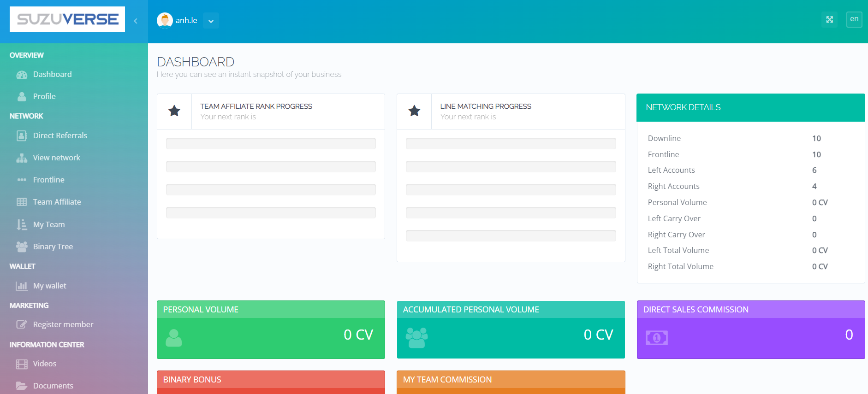Click the Register member edit icon
The height and width of the screenshot is (394, 868).
22,325
